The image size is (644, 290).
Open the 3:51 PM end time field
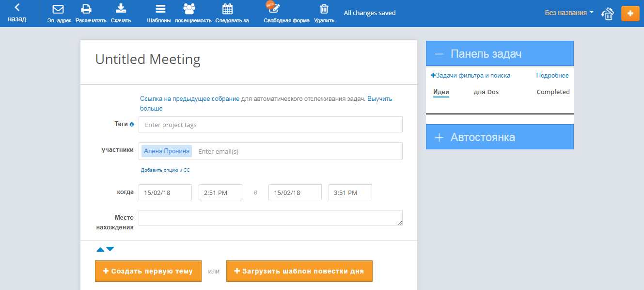(350, 193)
